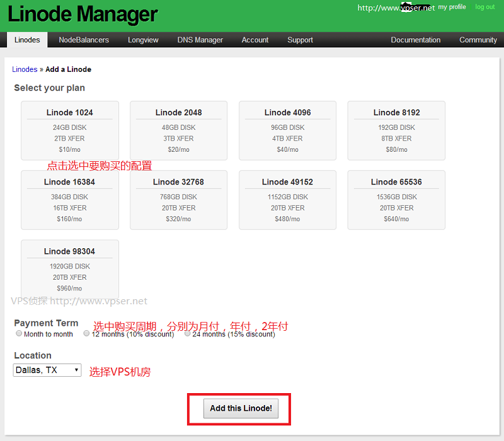Image resolution: width=504 pixels, height=441 pixels.
Task: Open the Linodes tab
Action: click(x=27, y=40)
